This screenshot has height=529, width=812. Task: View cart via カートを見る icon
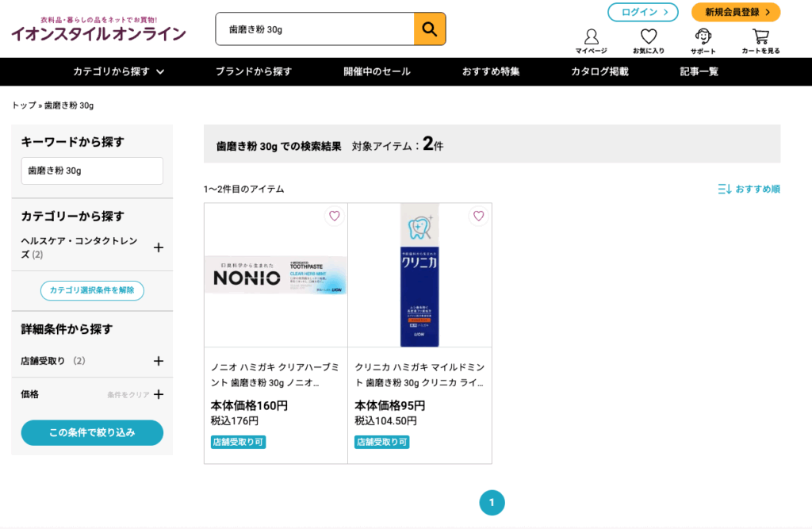point(760,41)
